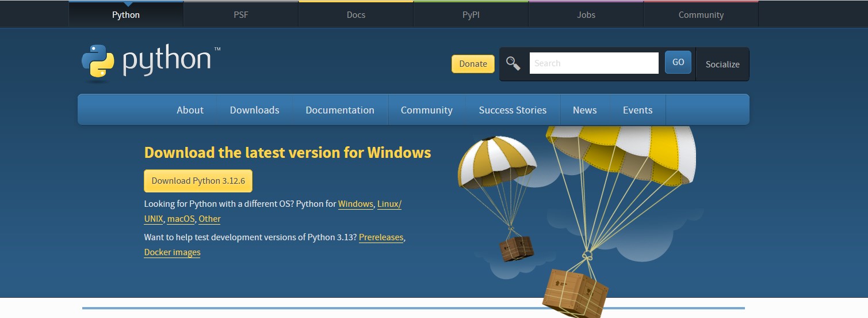
Task: Go to the Events navigation item
Action: [637, 110]
